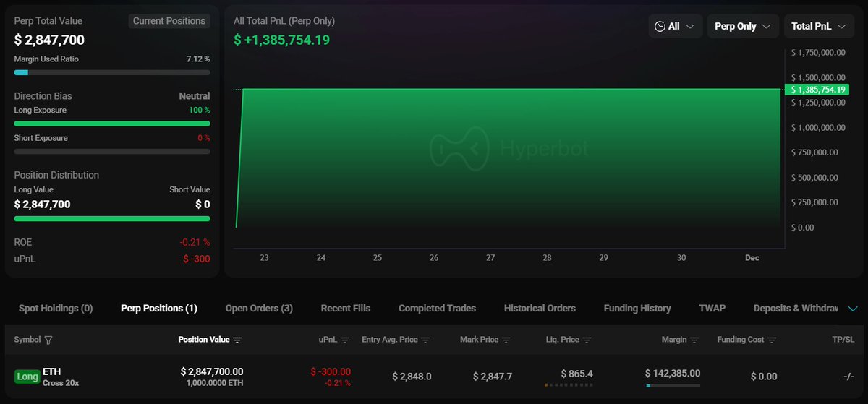Expand more tabs with the blue chevron

coord(853,309)
